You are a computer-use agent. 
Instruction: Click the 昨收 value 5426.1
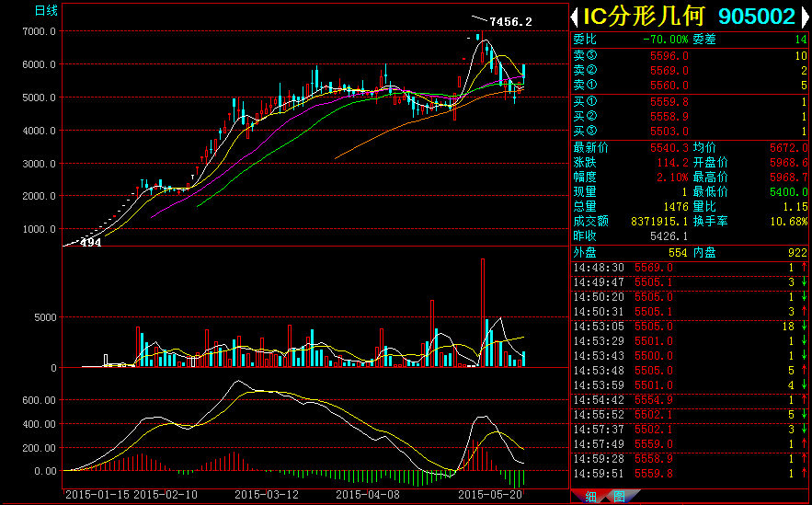coord(669,236)
